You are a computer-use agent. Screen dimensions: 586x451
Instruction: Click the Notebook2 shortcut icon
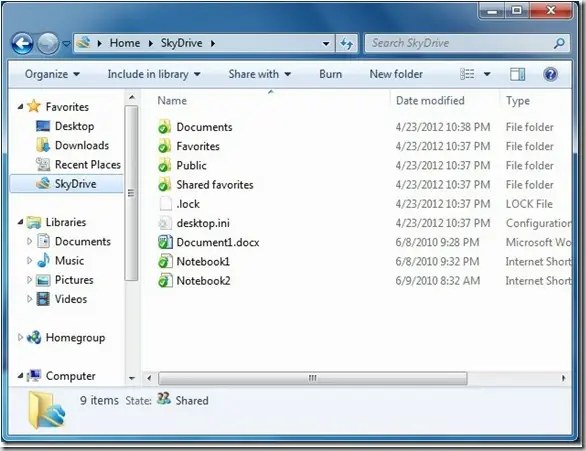coord(165,281)
